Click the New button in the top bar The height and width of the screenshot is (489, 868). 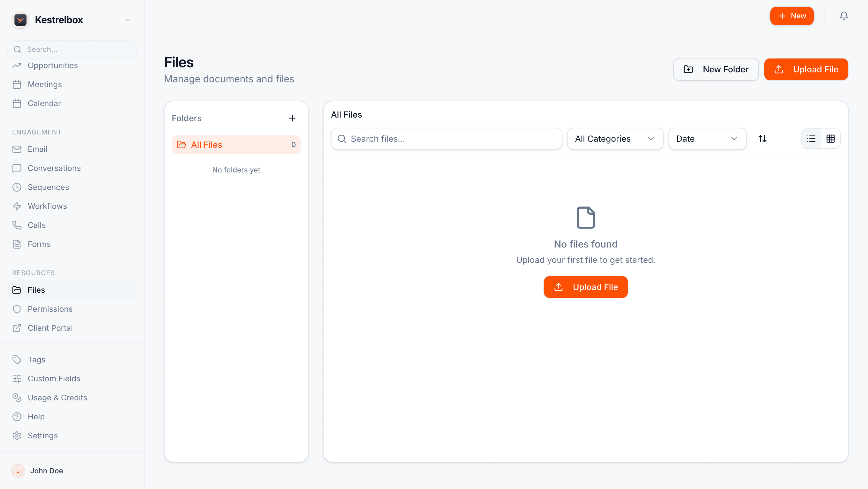pos(792,16)
